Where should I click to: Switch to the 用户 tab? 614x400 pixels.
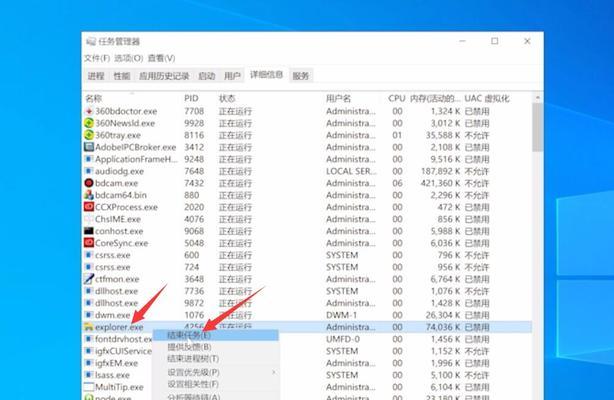[232, 76]
